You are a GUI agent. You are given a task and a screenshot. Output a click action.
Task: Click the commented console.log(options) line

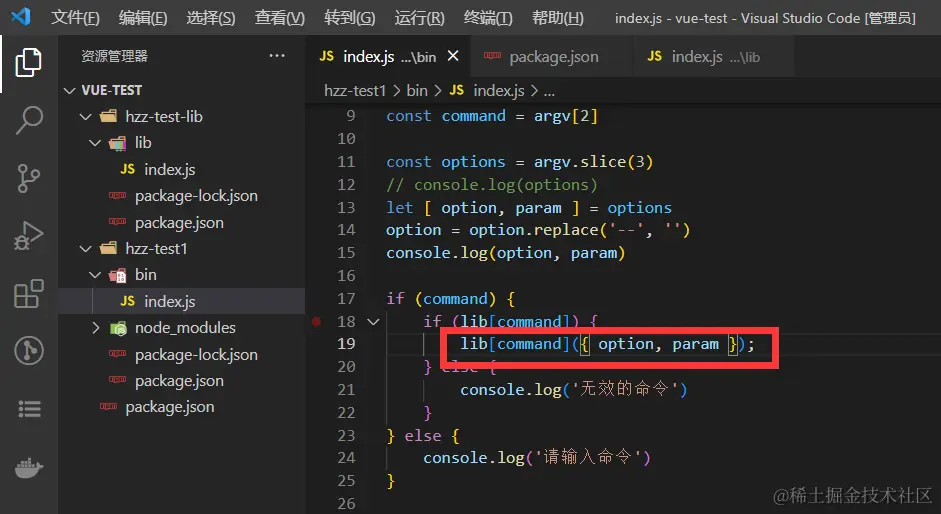tap(492, 185)
